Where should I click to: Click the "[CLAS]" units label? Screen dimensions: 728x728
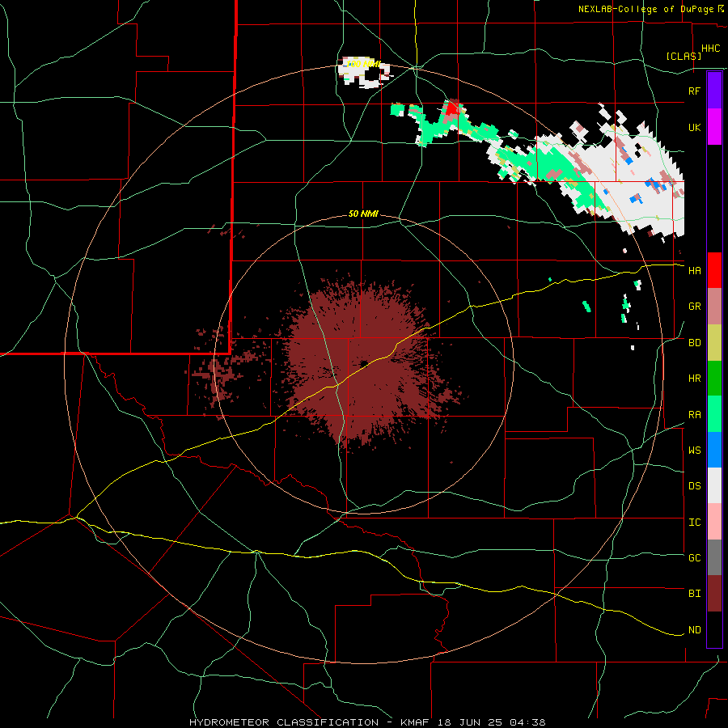point(684,56)
